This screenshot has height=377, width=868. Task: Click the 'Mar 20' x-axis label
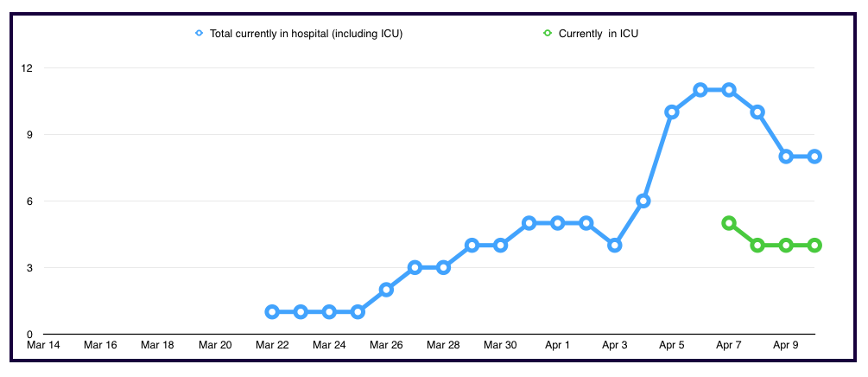tap(215, 345)
